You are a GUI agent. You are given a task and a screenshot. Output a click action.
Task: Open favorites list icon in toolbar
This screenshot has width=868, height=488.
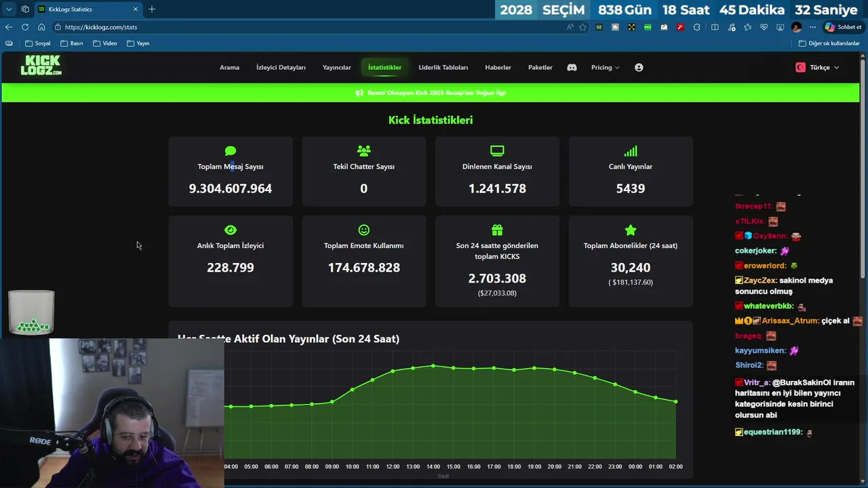tap(747, 27)
